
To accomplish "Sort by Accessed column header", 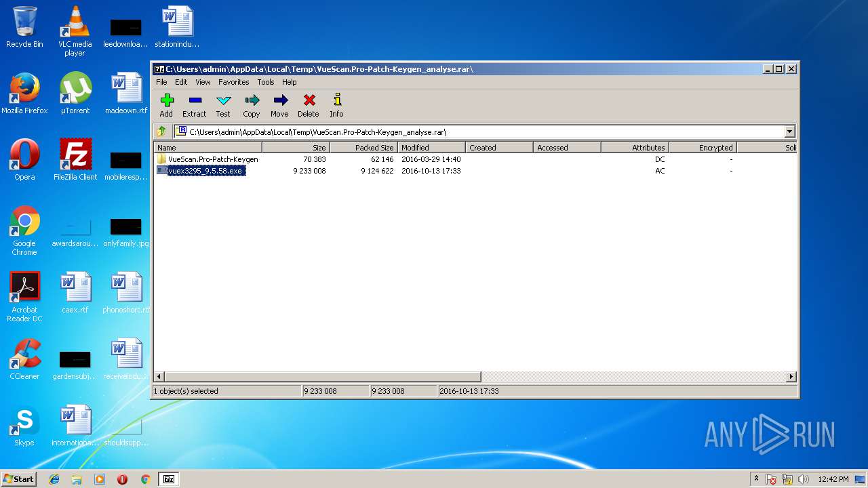I will point(567,147).
